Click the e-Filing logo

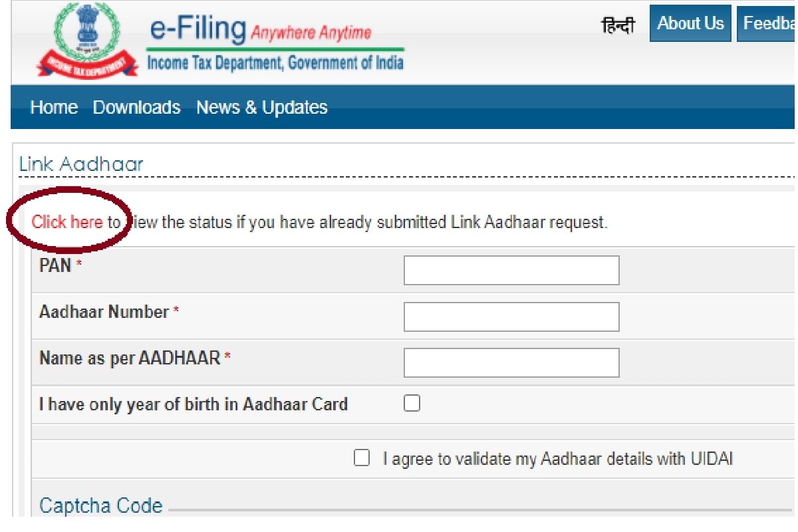(x=196, y=30)
